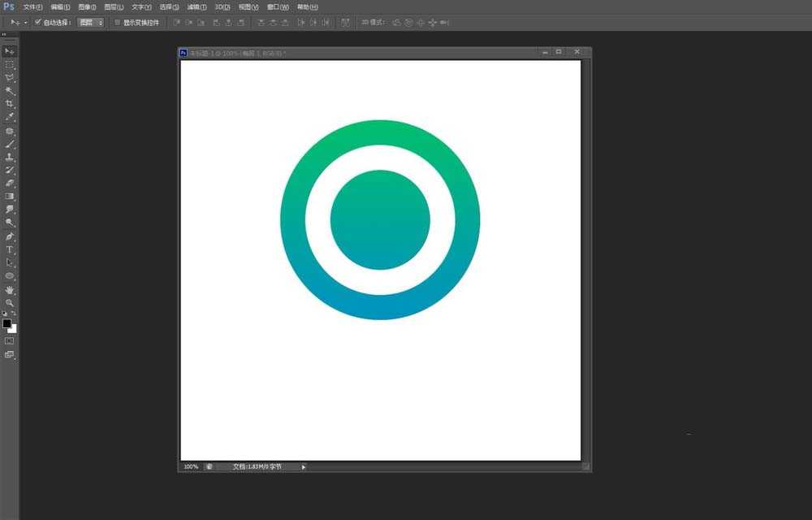Expand the status bar info via its arrow
The image size is (812, 520).
(303, 466)
